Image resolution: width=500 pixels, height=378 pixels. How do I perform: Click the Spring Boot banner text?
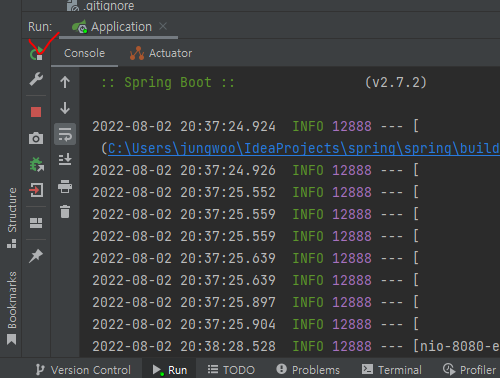[168, 82]
